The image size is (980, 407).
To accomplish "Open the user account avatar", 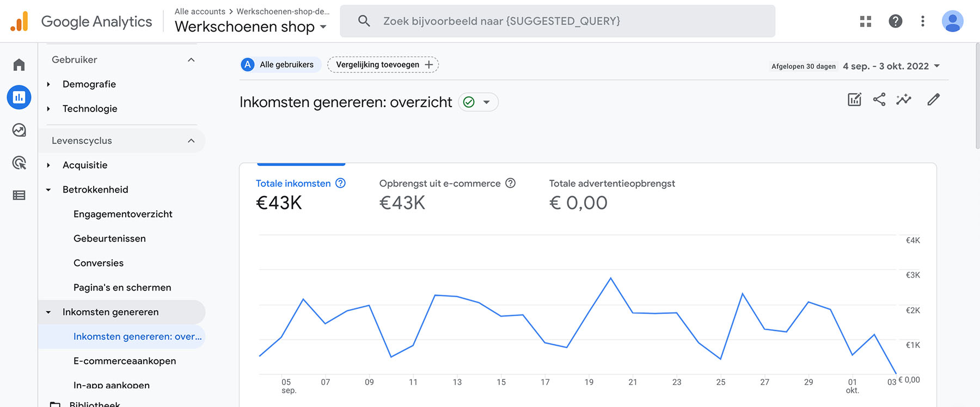I will (x=953, y=21).
